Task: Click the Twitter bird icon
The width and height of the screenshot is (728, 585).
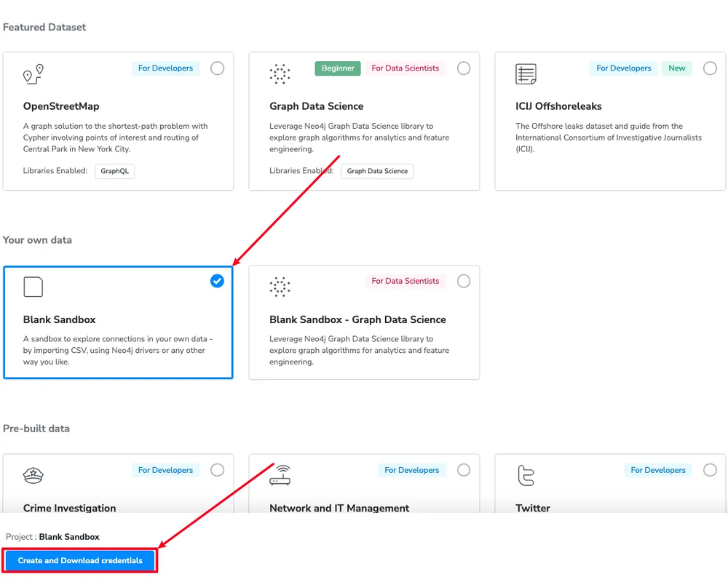Action: tap(526, 475)
